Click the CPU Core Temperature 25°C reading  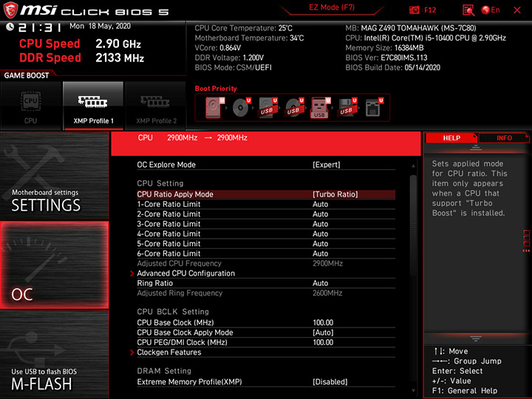coord(244,28)
